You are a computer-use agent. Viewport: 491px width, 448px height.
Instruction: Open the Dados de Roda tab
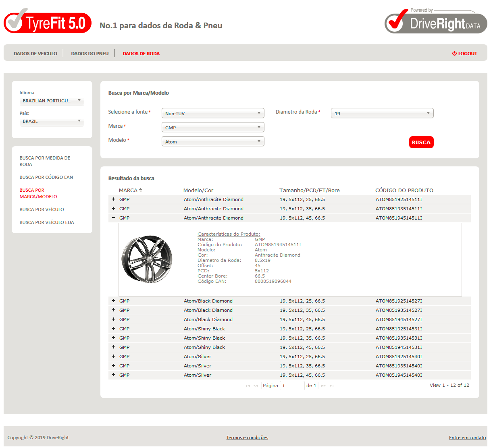[141, 54]
